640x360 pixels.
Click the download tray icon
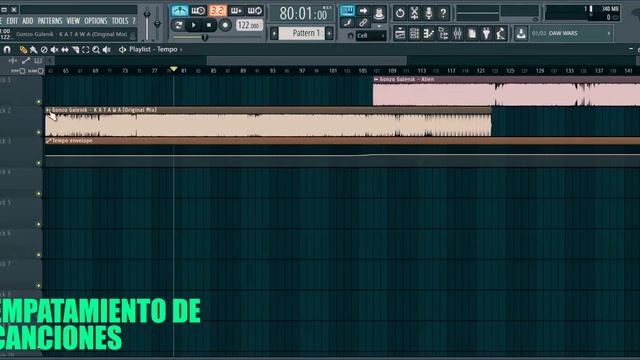tap(521, 33)
